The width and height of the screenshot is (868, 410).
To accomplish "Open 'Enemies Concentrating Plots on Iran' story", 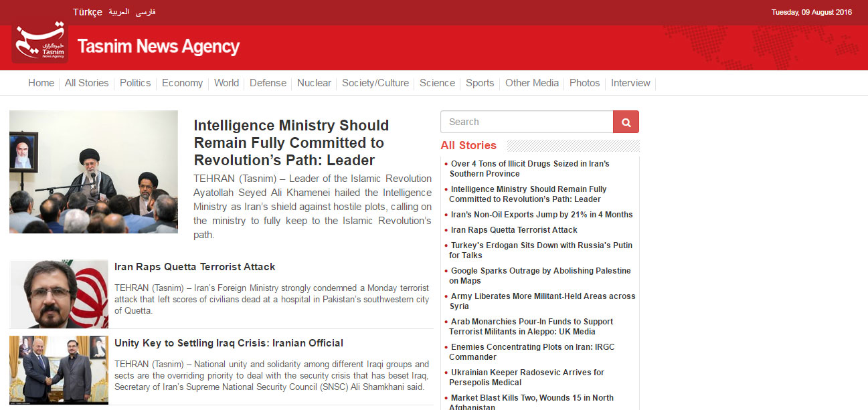I will pos(532,352).
